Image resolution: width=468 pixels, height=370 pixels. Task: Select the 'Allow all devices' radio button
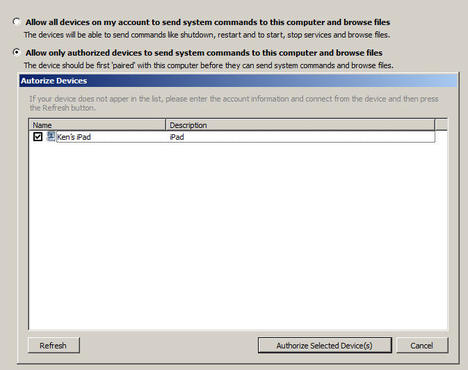(x=16, y=22)
